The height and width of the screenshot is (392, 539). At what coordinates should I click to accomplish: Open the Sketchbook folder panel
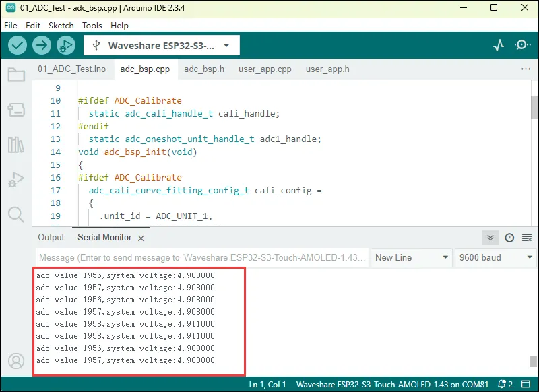15,75
